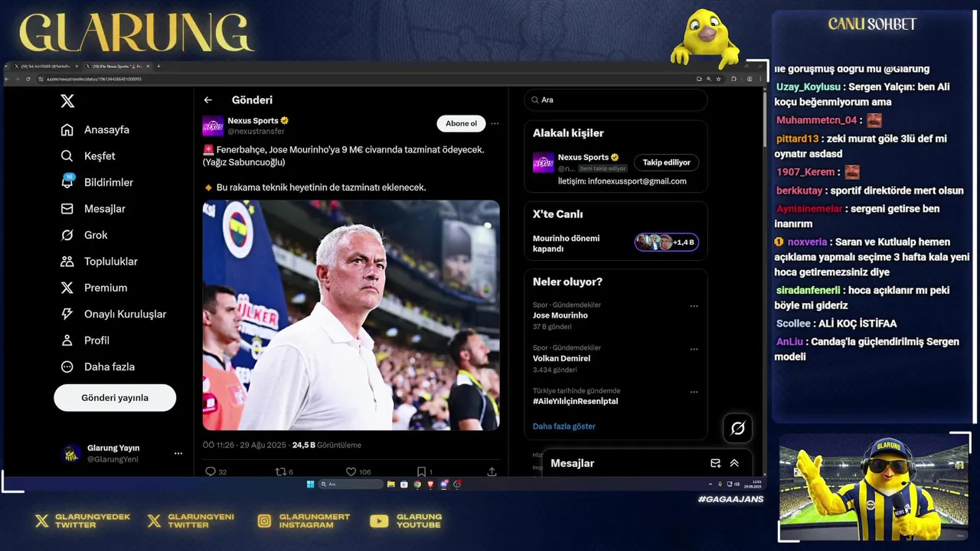
Task: Show hidden system tray icons
Action: pos(710,484)
